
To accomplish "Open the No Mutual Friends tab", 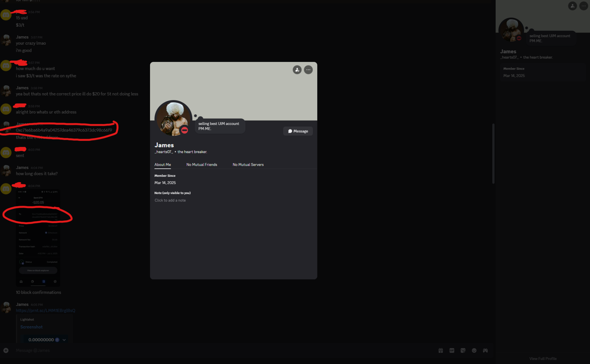I will tap(202, 165).
